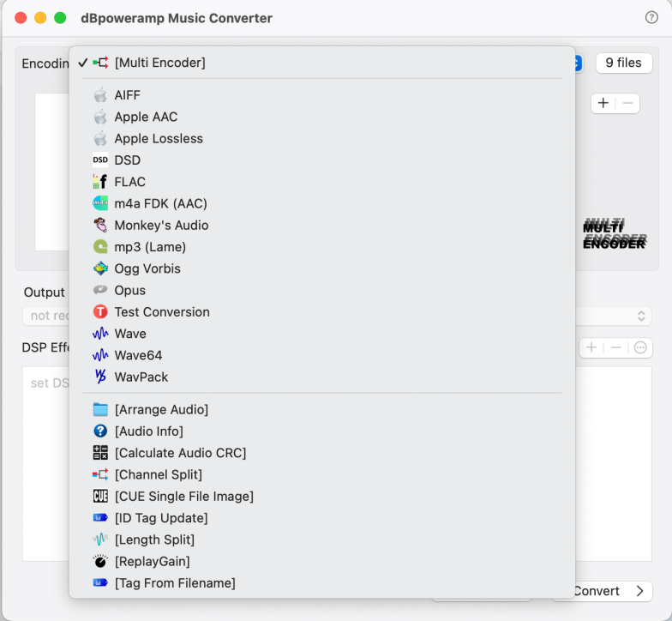The image size is (672, 621).
Task: Select [Tag From Filename] option
Action: 322,583
